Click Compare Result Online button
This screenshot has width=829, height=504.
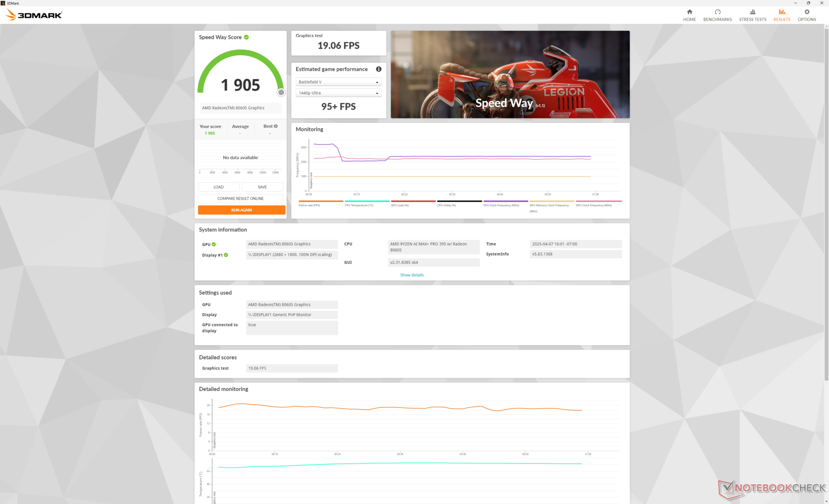[240, 198]
